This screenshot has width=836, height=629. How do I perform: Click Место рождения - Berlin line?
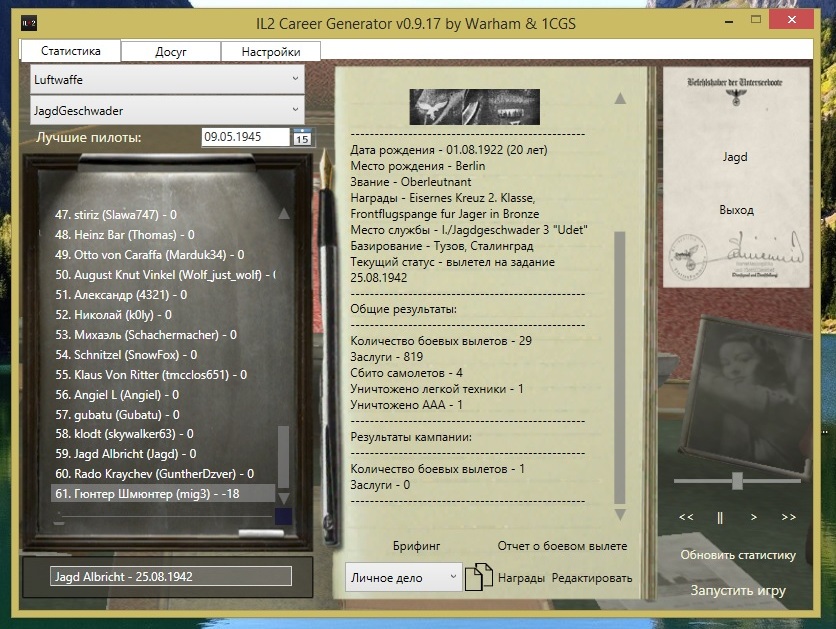tap(417, 166)
